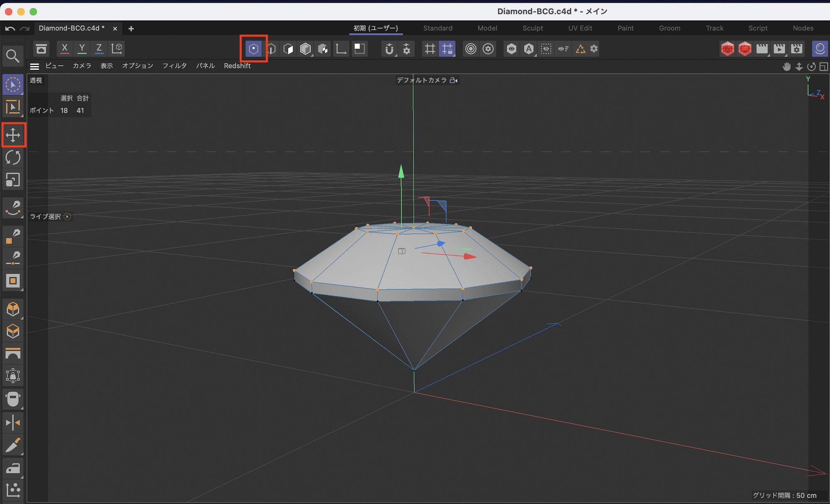Open the カメラ menu
This screenshot has width=830, height=504.
(82, 66)
